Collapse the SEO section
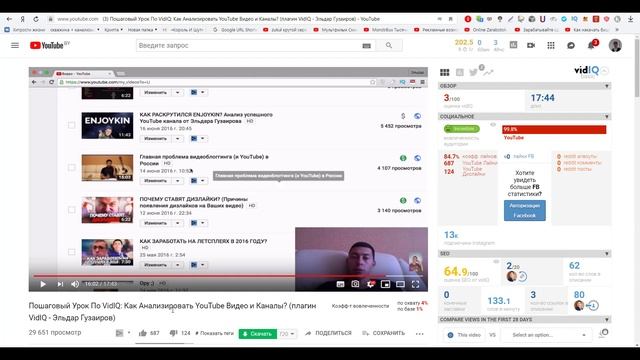The width and height of the screenshot is (640, 360). [607, 254]
